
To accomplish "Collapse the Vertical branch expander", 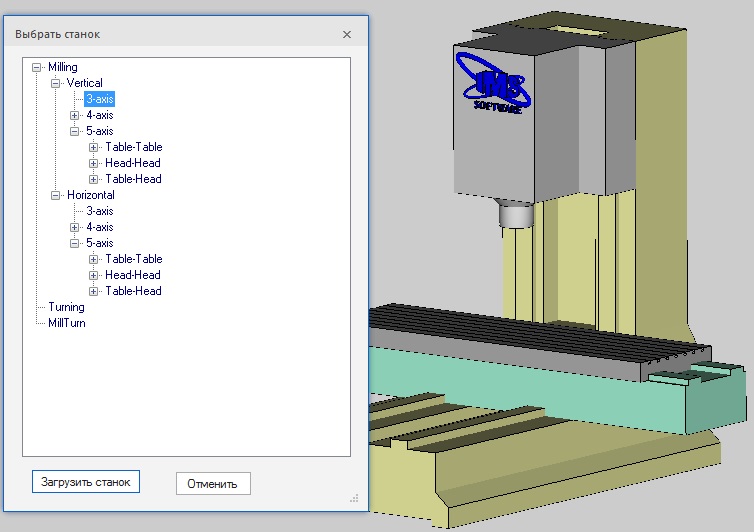I will (56, 83).
